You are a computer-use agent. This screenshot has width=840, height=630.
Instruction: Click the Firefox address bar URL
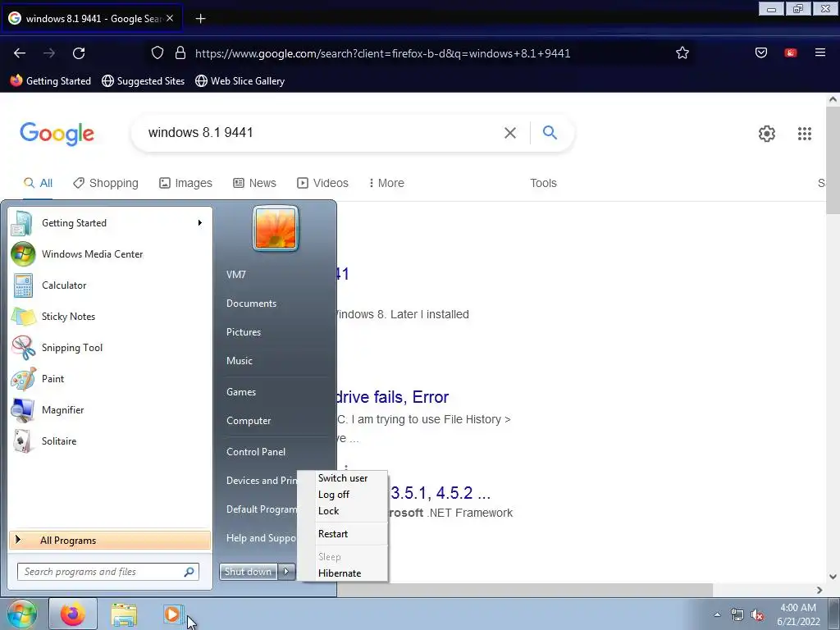(x=382, y=53)
